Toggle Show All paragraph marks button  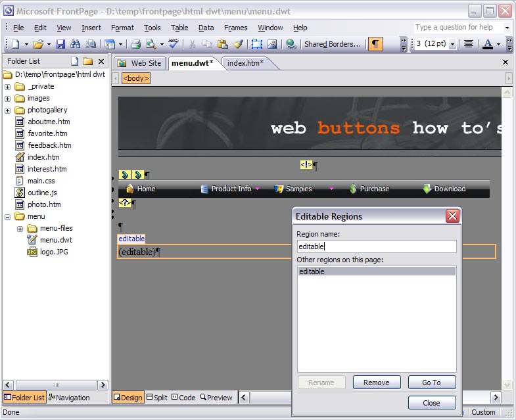click(375, 44)
